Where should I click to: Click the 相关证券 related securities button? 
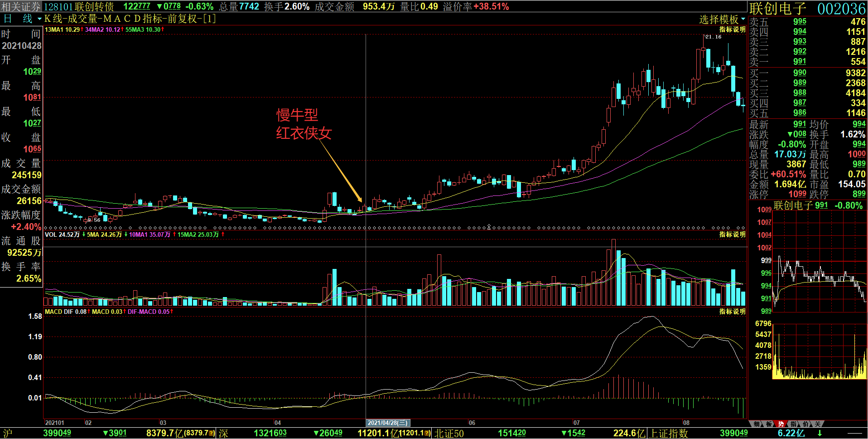tap(21, 6)
